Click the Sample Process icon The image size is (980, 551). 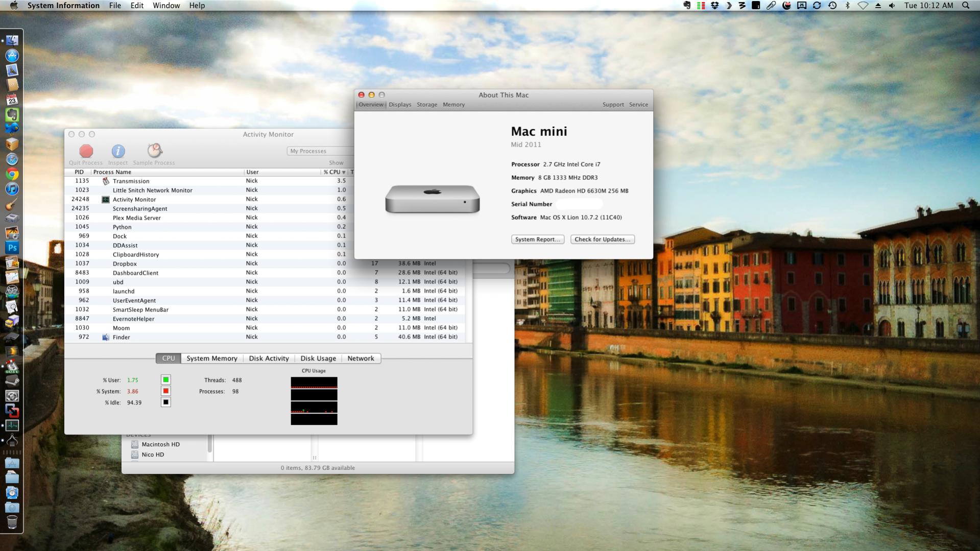(x=154, y=151)
